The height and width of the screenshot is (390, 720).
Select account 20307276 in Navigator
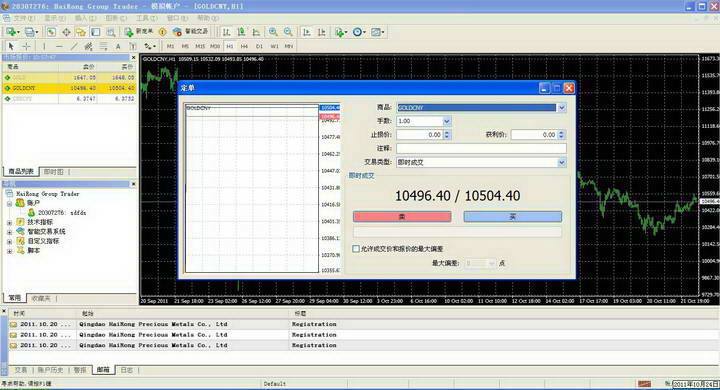click(x=57, y=213)
